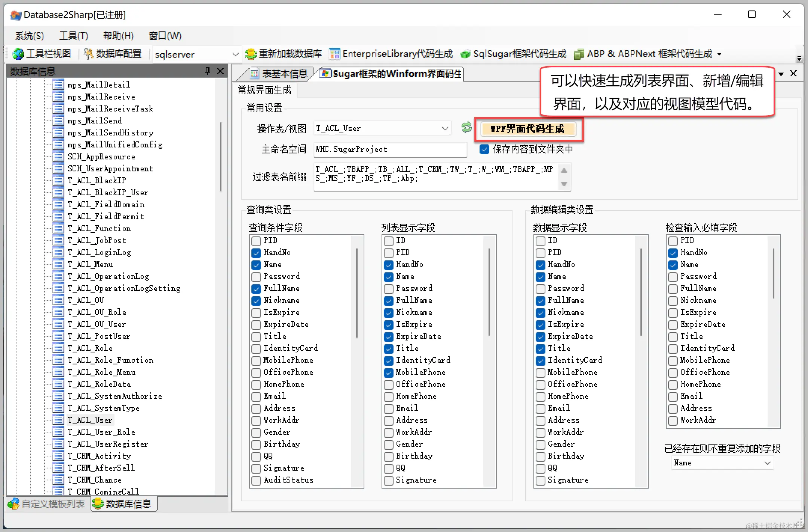808x532 pixels.
Task: Pin the 数据库信息 panel
Action: (x=207, y=71)
